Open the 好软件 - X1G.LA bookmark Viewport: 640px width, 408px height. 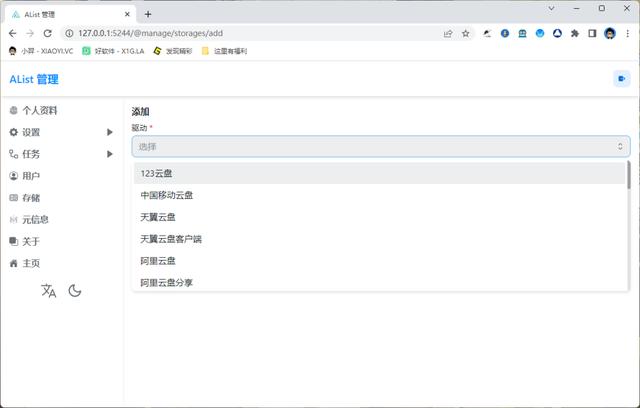coord(113,51)
